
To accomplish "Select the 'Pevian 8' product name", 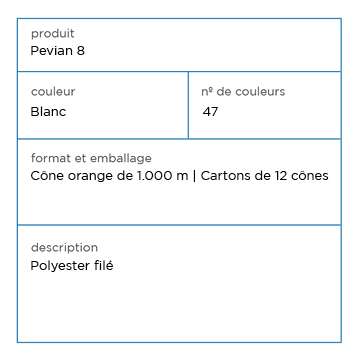I will click(x=57, y=51).
